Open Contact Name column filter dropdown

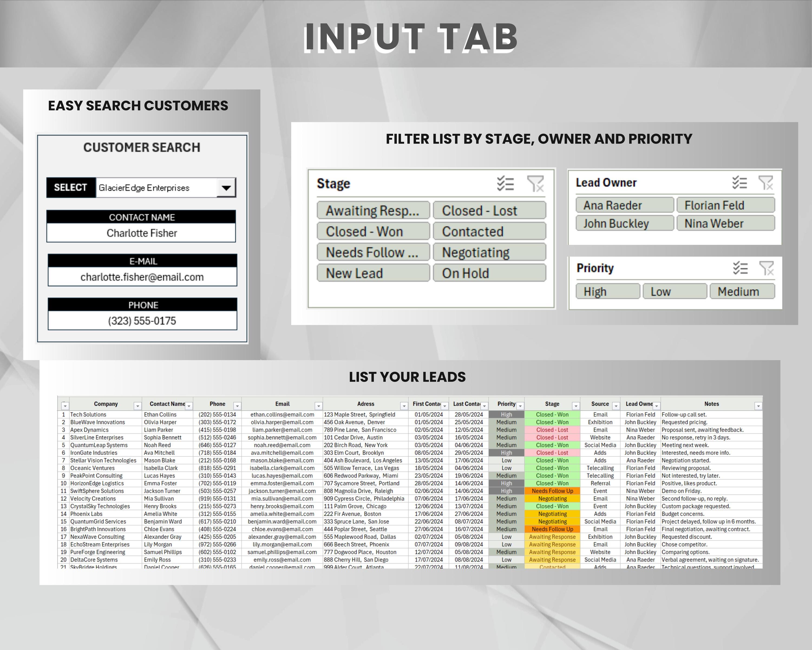(x=189, y=406)
